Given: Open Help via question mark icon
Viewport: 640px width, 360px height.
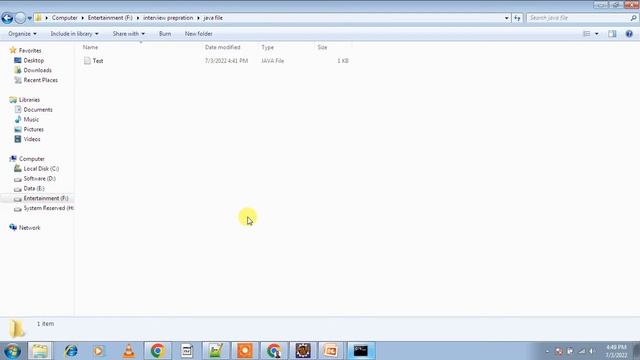Looking at the screenshot, I should 629,34.
